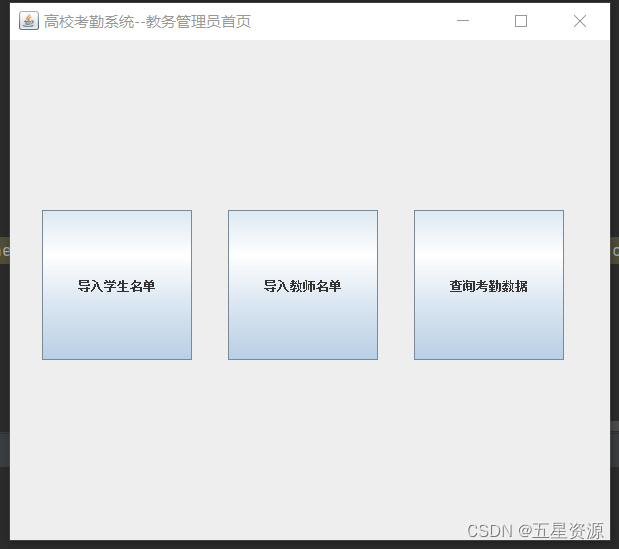
Task: Maximize the 教务管理员首页 window
Action: (521, 21)
